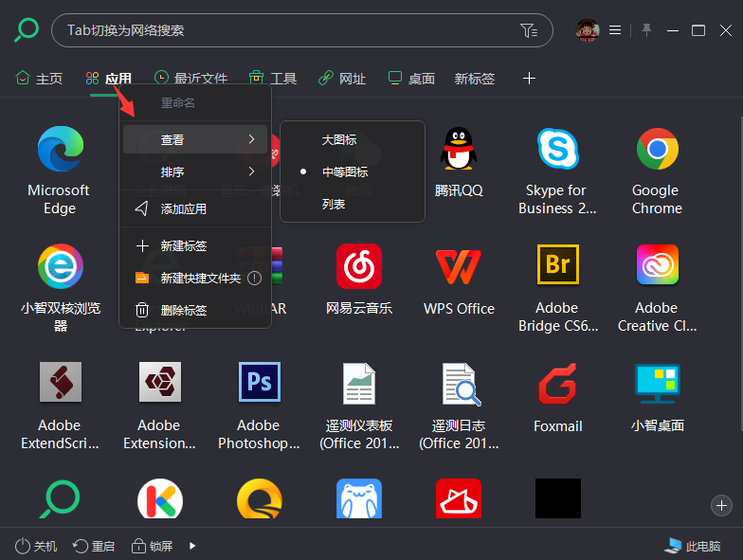This screenshot has height=560, width=743.
Task: Select 中等图标 view option
Action: tap(345, 172)
